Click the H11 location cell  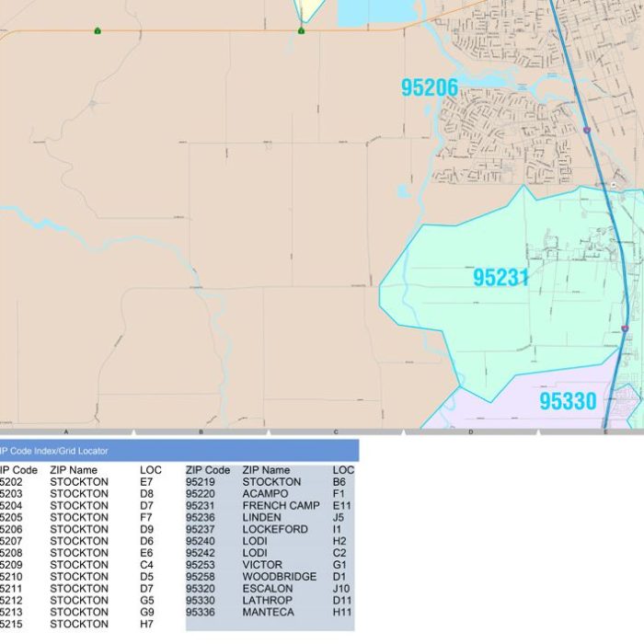click(x=342, y=613)
